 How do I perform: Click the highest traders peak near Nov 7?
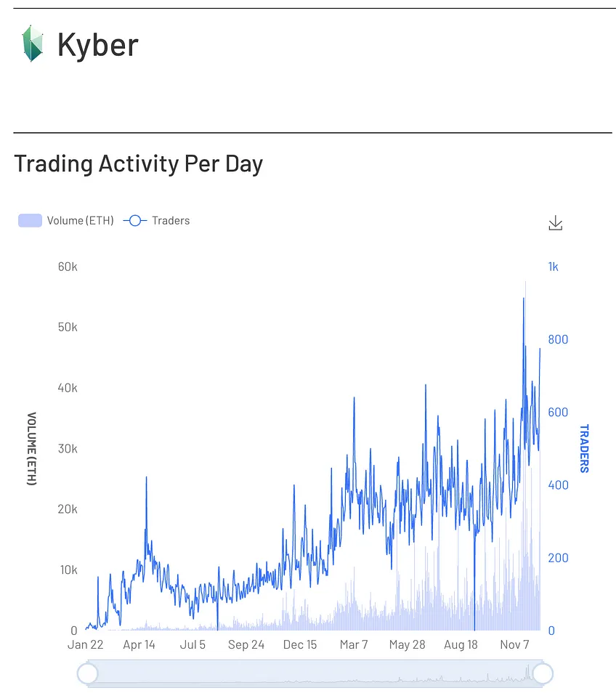click(524, 299)
